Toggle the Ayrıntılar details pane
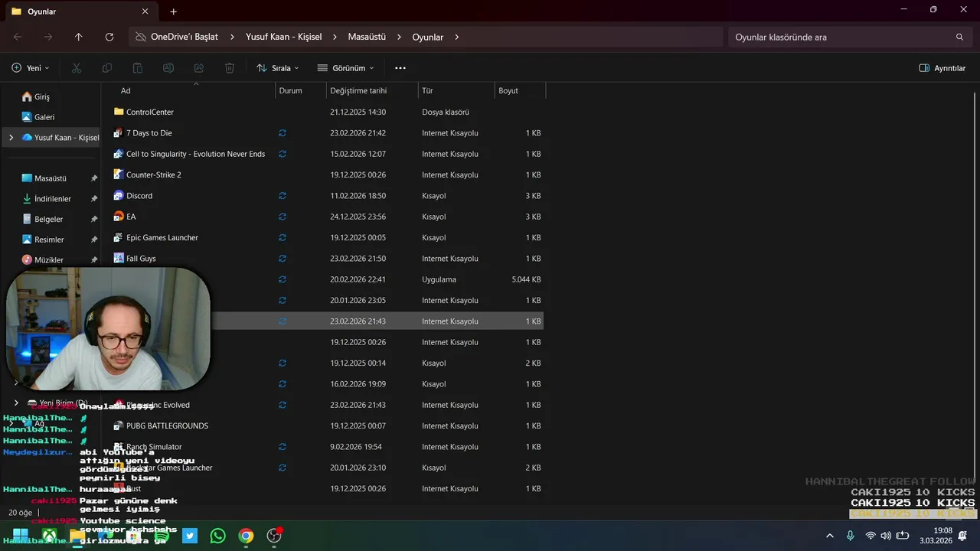The height and width of the screenshot is (551, 980). coord(942,68)
